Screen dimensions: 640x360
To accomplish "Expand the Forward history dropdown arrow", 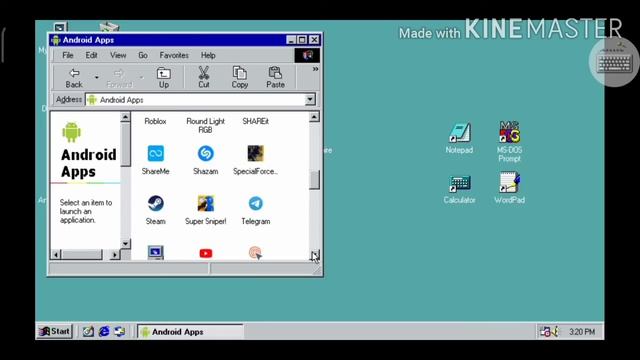I will [141, 77].
